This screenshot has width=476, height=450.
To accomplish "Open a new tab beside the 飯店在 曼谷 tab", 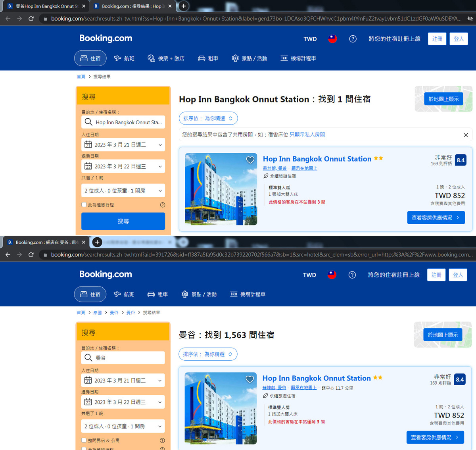I will pos(97,242).
